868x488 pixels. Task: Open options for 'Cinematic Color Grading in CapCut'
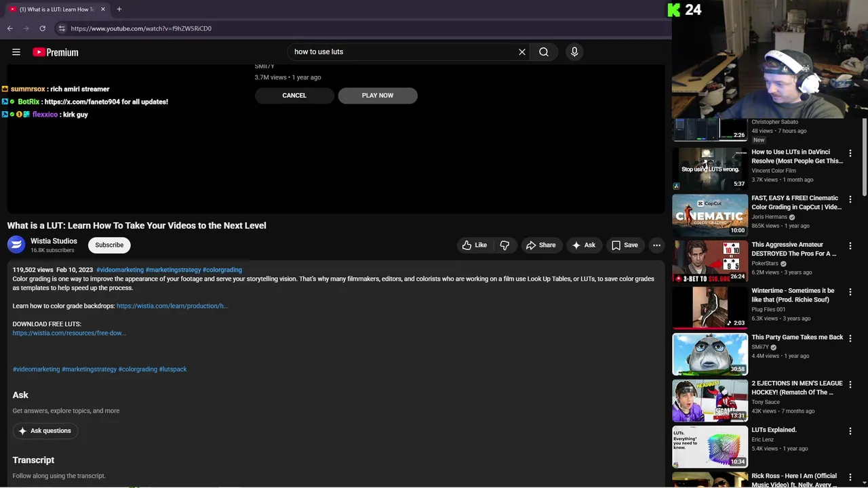850,199
